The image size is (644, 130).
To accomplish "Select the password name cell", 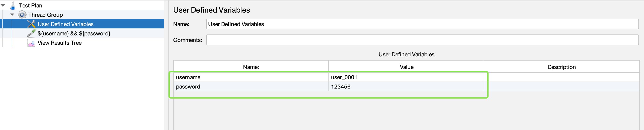I will pos(251,86).
